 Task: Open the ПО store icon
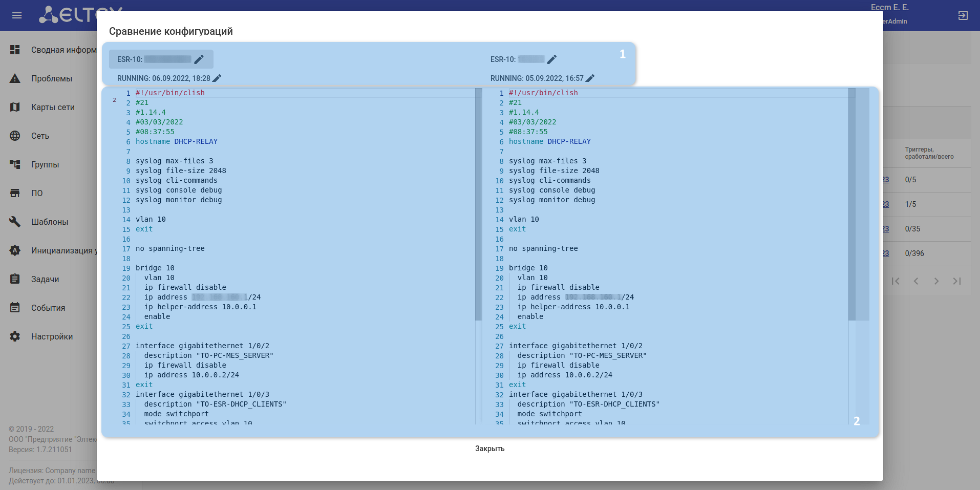pyautogui.click(x=15, y=193)
